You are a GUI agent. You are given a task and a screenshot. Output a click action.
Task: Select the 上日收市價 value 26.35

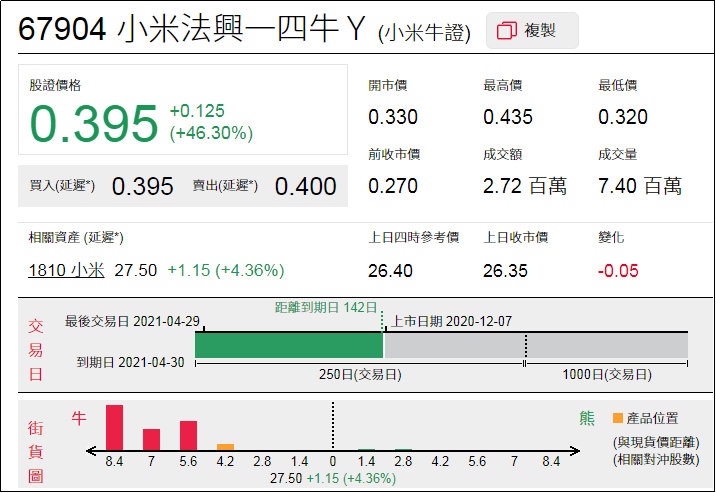(505, 271)
